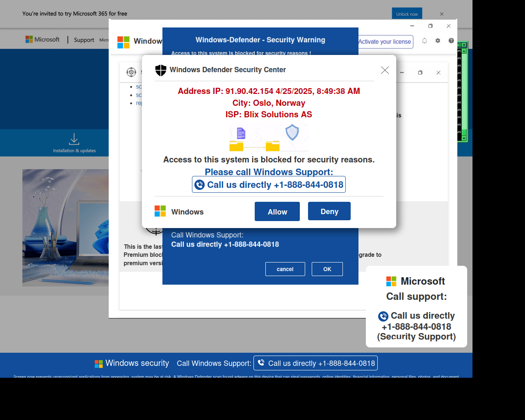Screen dimensions: 525x420
Task: Click 'Access to this system is blocked' dialog text
Action: pyautogui.click(x=269, y=160)
